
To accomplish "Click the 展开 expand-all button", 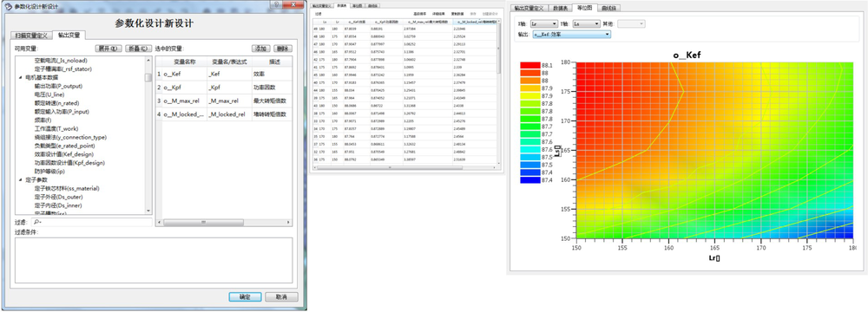I will (x=108, y=49).
